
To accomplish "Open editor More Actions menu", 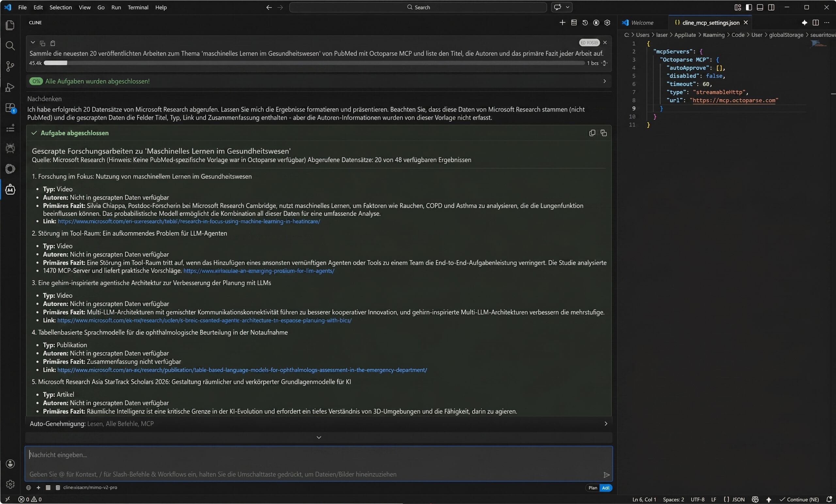I will pos(827,23).
